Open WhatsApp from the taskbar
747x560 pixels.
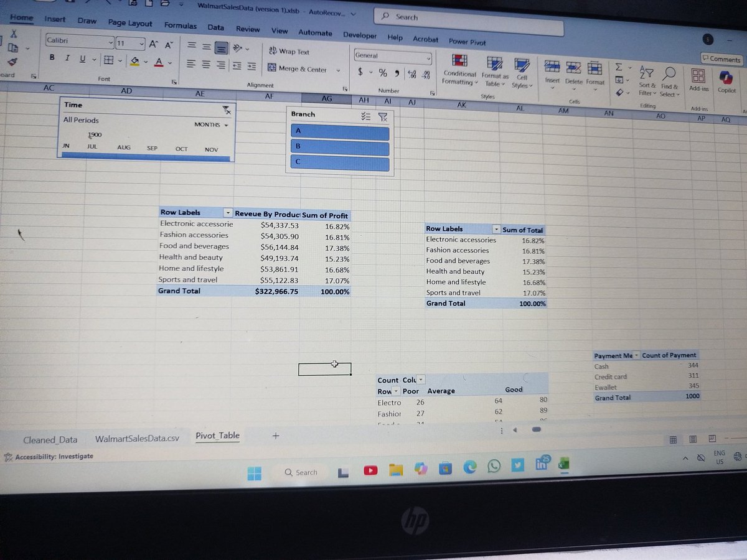(x=494, y=467)
